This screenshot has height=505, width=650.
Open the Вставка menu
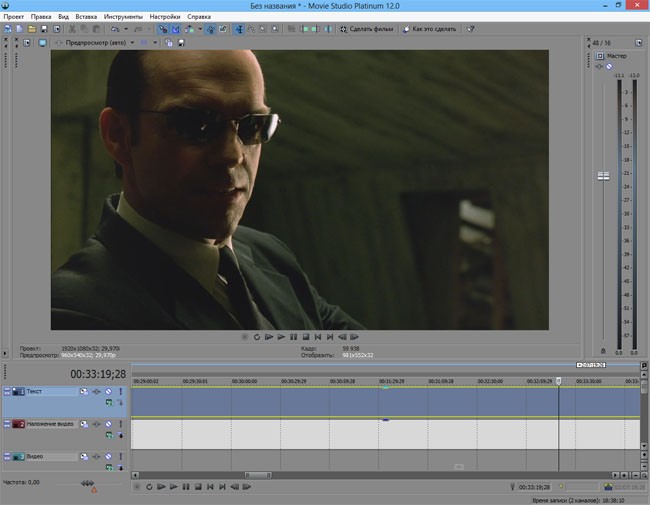click(86, 17)
